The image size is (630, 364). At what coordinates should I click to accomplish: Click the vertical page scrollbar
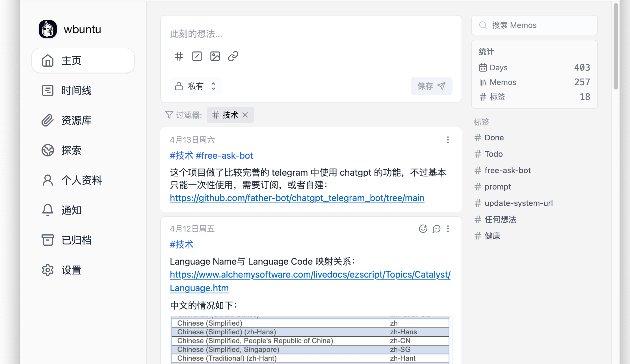click(616, 47)
